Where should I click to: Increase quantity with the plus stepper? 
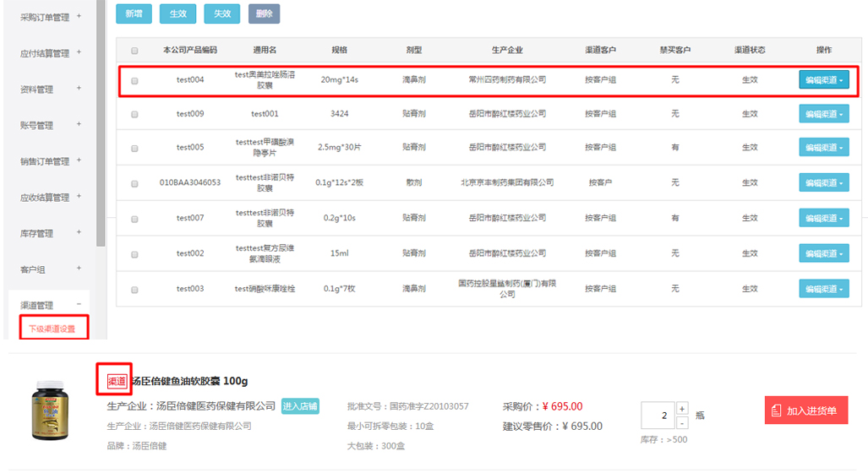pos(682,409)
